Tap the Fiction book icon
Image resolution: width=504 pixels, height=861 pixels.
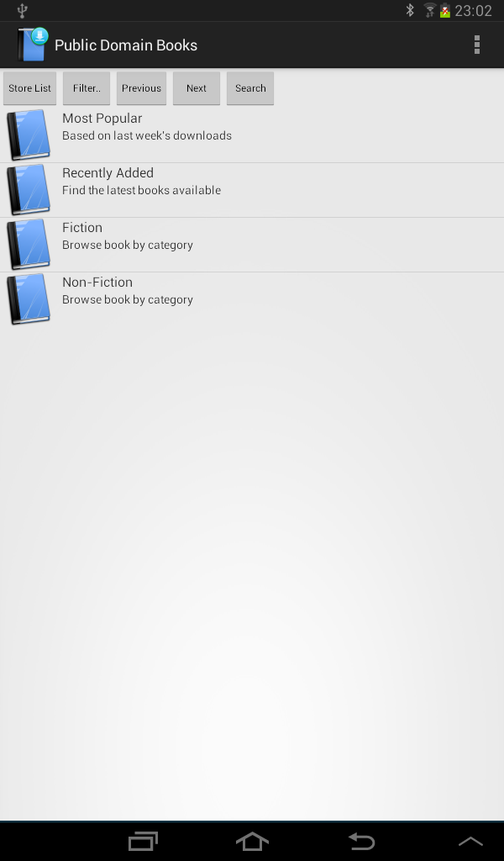[x=29, y=245]
